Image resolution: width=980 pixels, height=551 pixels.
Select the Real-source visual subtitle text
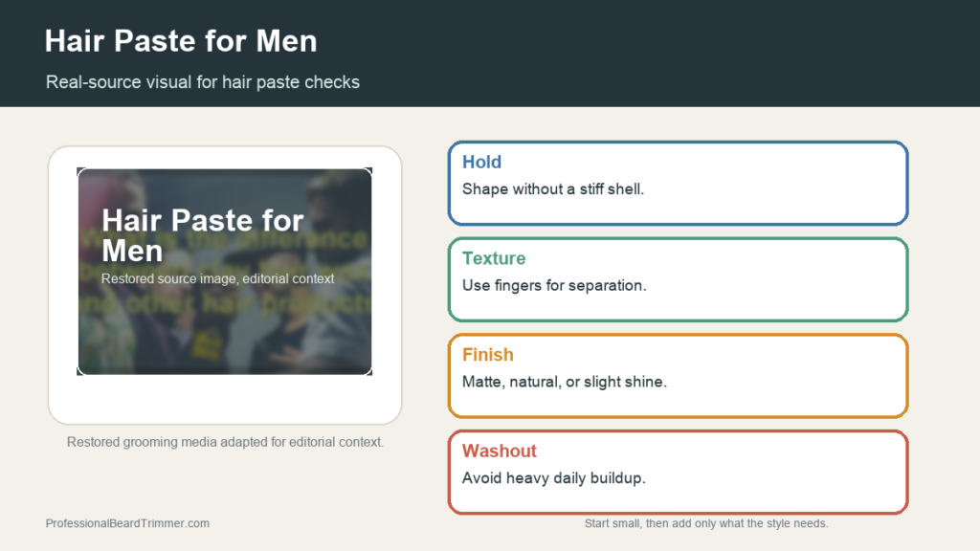(x=203, y=82)
